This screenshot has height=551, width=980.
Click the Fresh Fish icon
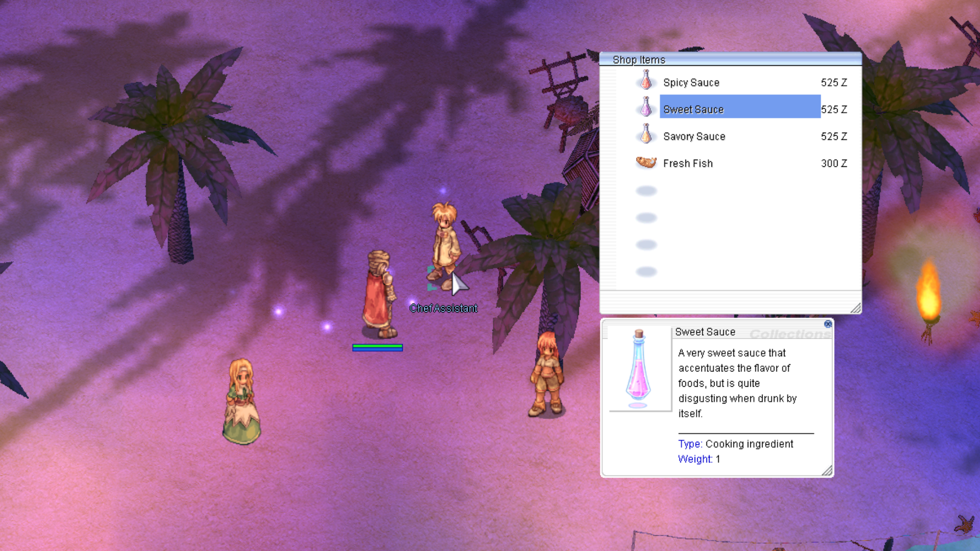pos(646,163)
